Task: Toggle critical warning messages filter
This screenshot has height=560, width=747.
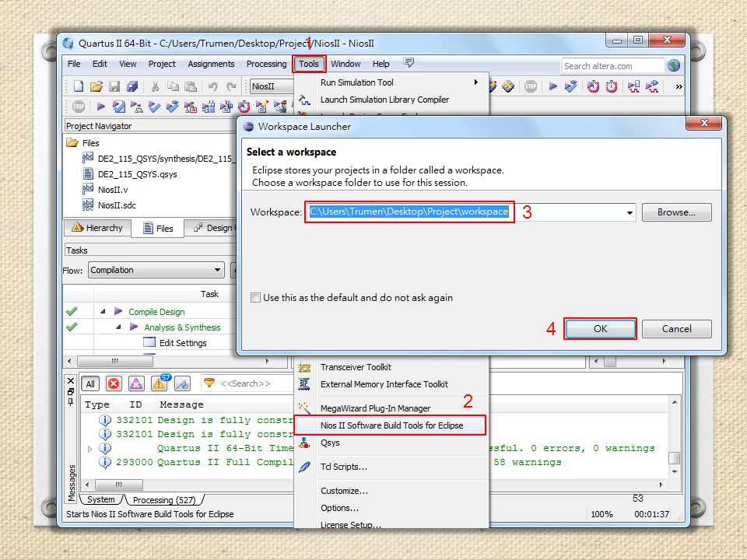Action: pos(136,383)
